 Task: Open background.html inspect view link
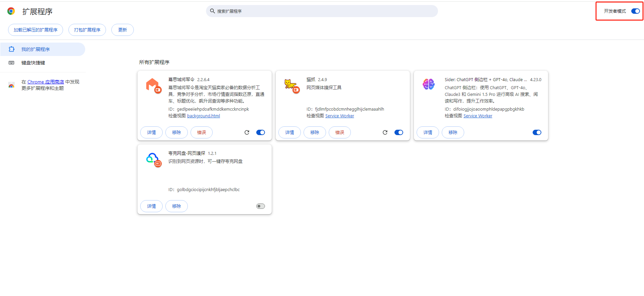(x=204, y=116)
